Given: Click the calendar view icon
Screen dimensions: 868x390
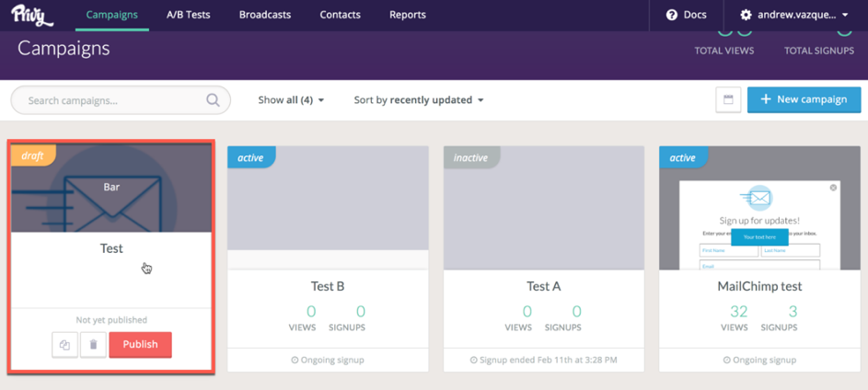Looking at the screenshot, I should (728, 100).
